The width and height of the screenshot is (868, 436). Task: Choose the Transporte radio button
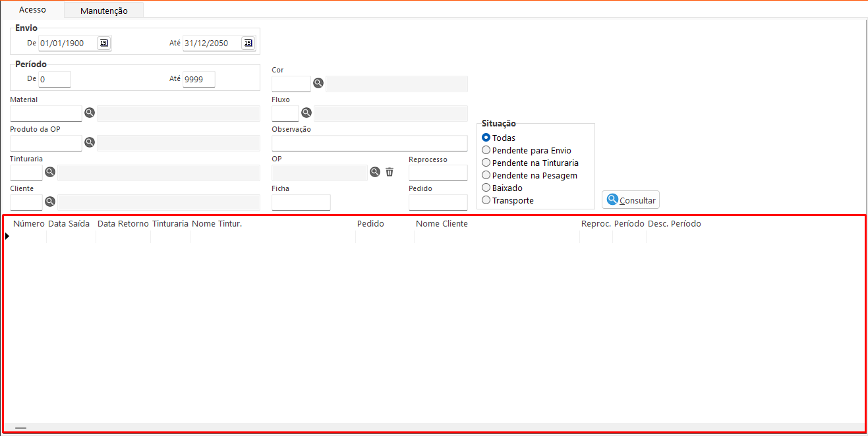coord(486,200)
